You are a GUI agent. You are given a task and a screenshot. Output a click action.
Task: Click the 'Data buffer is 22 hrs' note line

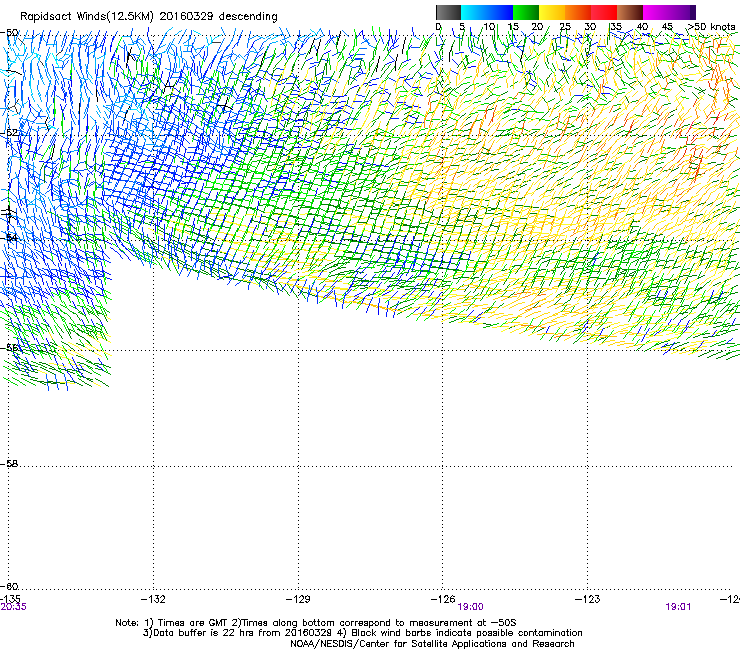tap(362, 633)
